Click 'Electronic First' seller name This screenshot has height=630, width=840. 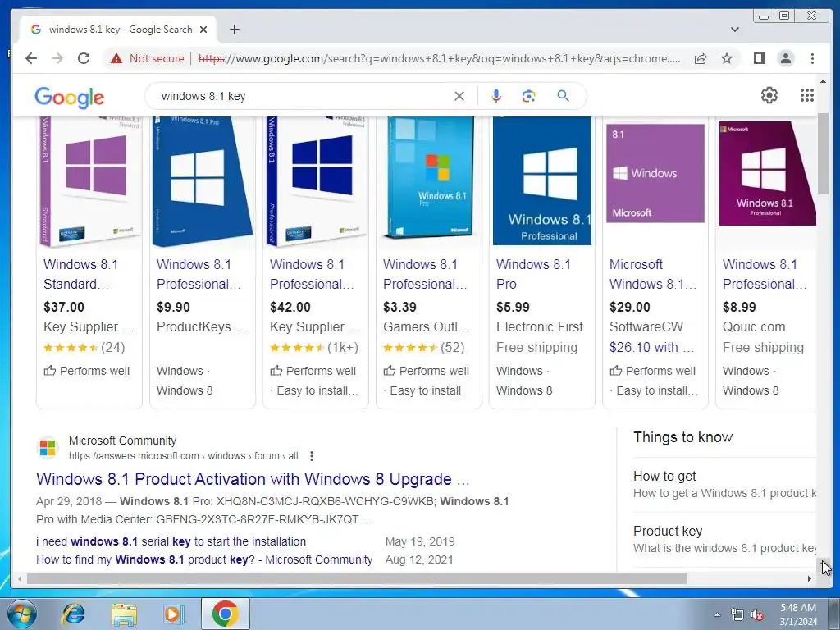[540, 326]
